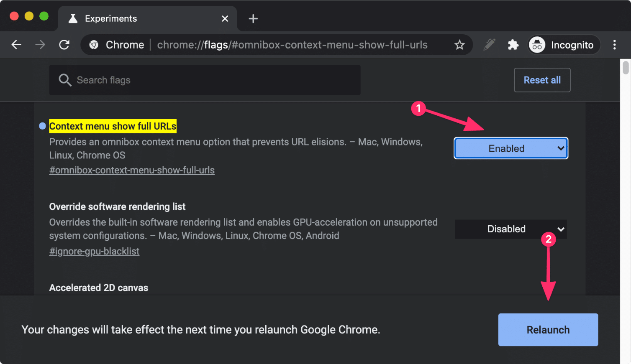Reset all flags to default
Viewport: 631px width, 364px height.
[x=542, y=80]
